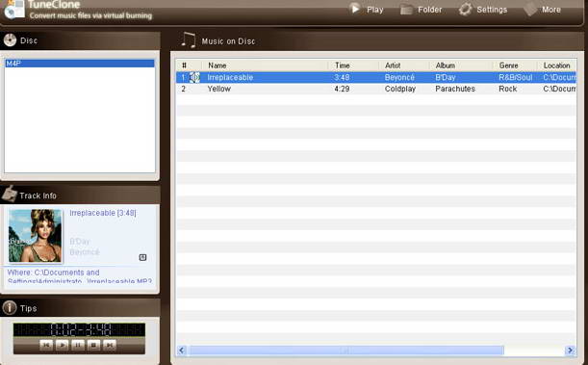The image size is (588, 365).
Task: Click right arrow of horizontal scrollbar
Action: point(570,351)
